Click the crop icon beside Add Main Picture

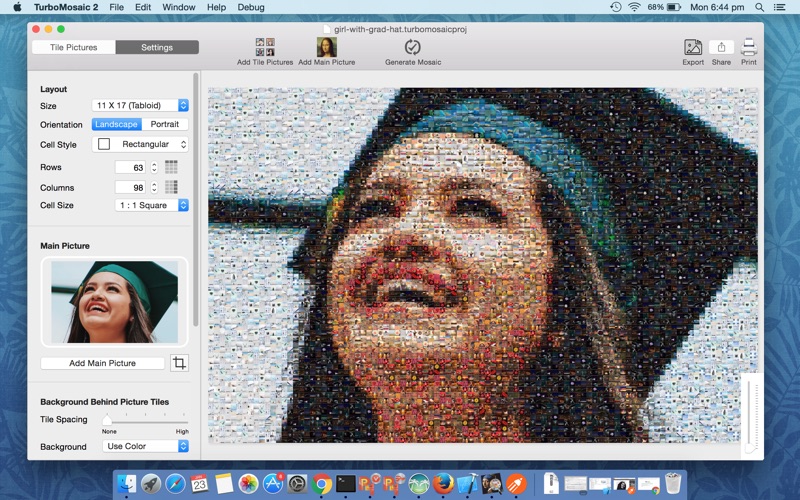click(179, 363)
